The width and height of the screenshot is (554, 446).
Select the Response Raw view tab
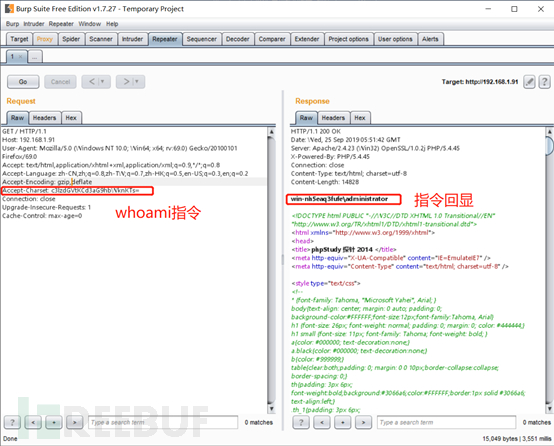[x=306, y=118]
